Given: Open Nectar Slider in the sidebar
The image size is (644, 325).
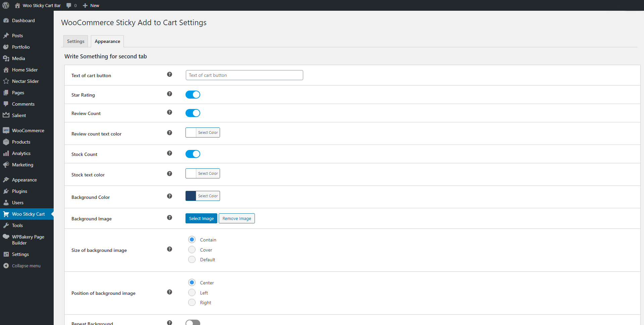Looking at the screenshot, I should 25,81.
